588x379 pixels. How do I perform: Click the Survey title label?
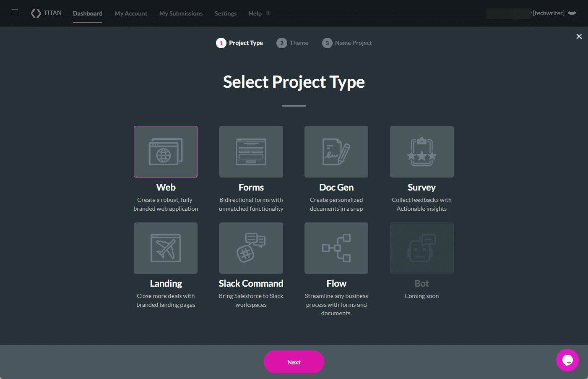[x=422, y=187]
